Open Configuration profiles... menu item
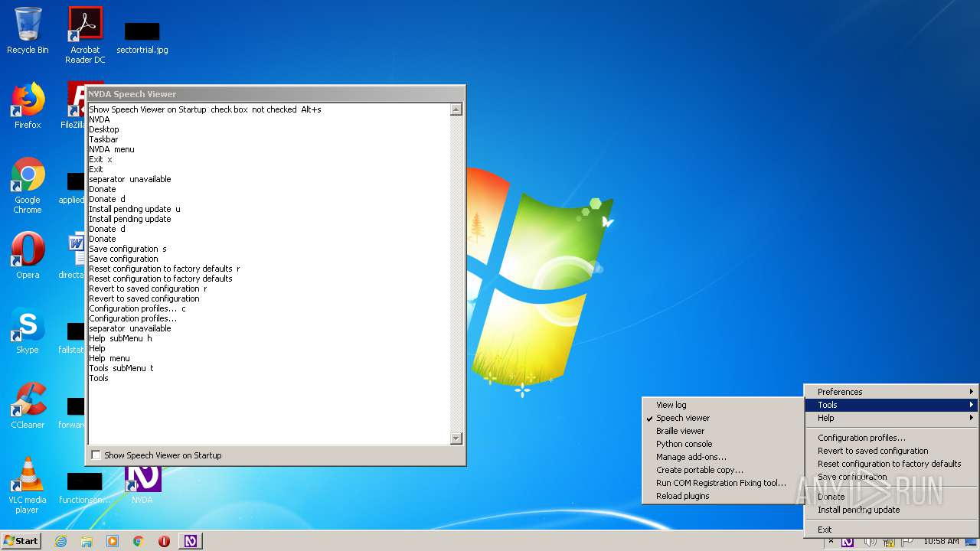 891,438
